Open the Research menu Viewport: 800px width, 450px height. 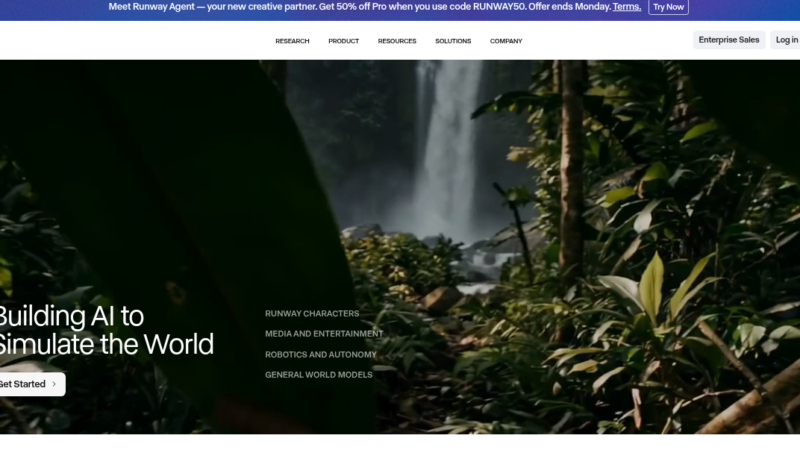pyautogui.click(x=292, y=41)
